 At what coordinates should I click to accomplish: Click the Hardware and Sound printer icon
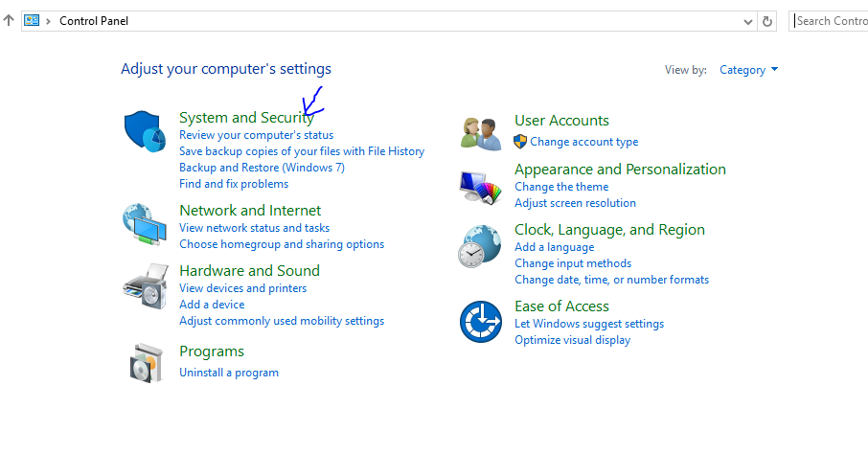(x=146, y=286)
